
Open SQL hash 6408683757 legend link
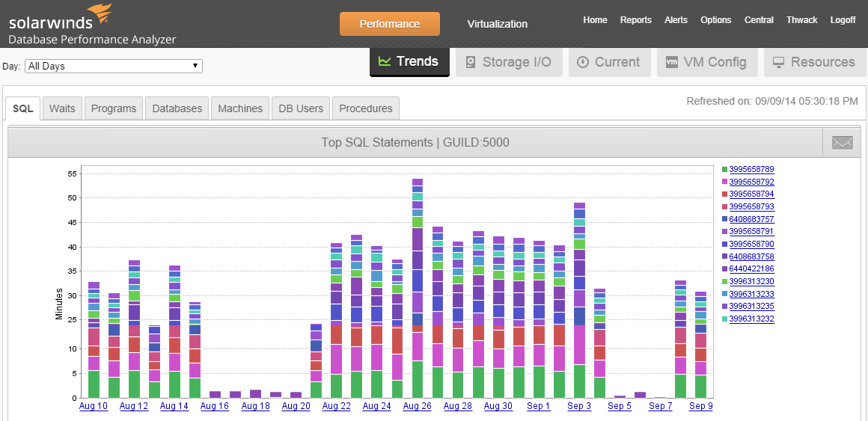751,219
